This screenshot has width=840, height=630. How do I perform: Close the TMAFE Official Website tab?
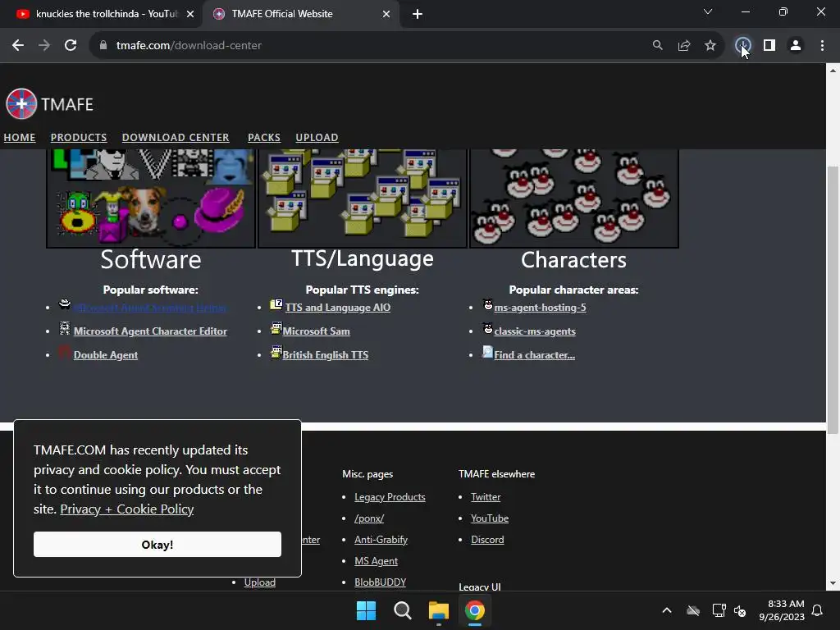pos(386,14)
